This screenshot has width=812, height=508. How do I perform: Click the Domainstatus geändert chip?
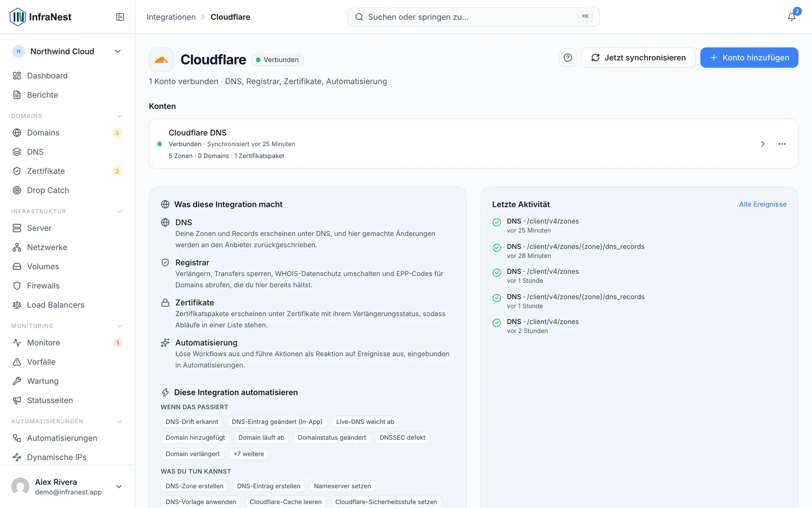(x=332, y=438)
